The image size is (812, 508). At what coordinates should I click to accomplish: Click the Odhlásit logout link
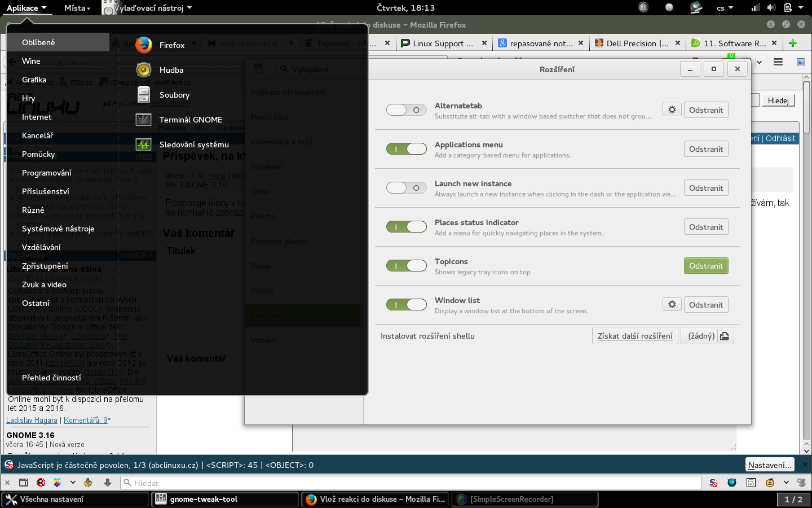(x=780, y=138)
